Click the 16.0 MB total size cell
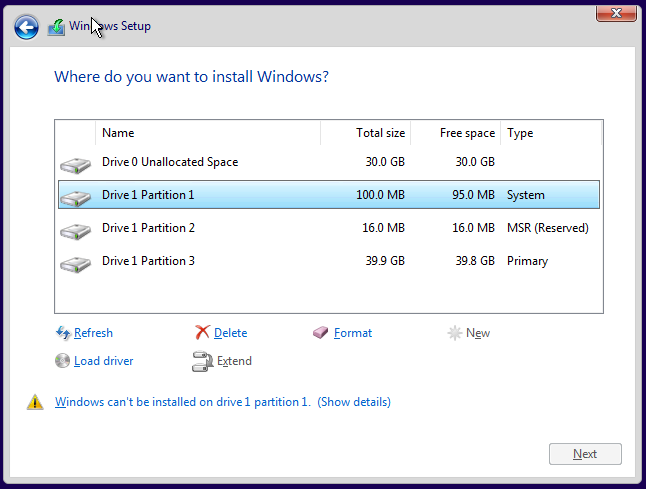Viewport: 646px width, 489px height. point(384,228)
